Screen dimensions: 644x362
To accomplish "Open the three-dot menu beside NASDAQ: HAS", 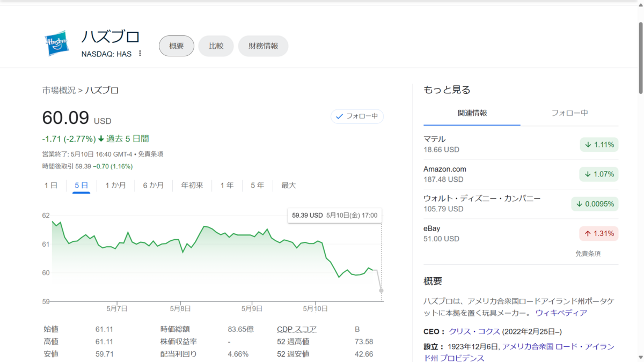I will 140,54.
